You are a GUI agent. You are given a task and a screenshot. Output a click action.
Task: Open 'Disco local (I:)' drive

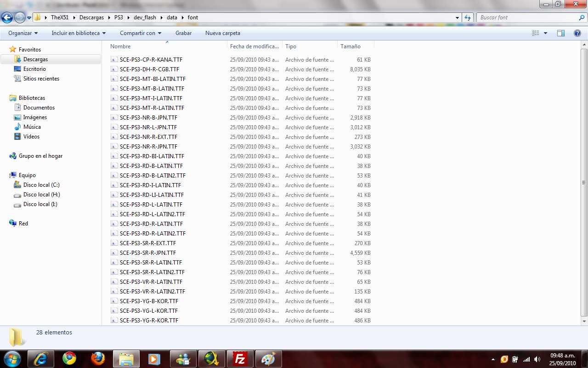click(40, 204)
